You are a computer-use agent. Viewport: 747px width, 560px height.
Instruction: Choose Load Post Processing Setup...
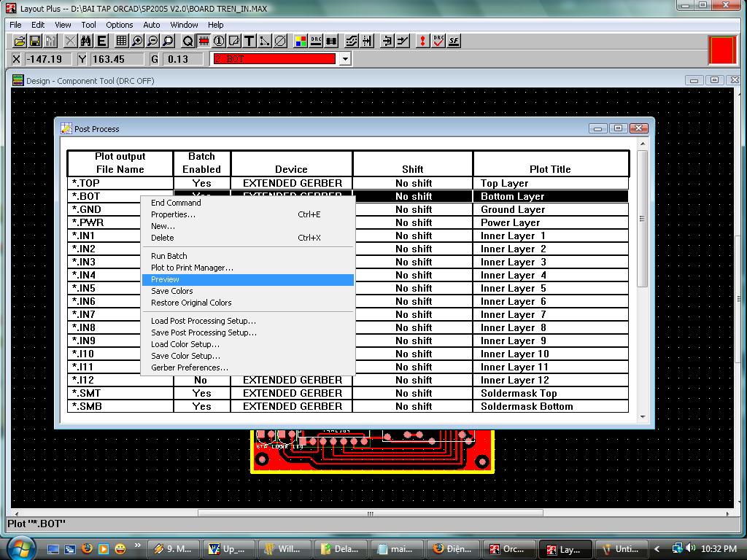click(x=248, y=321)
